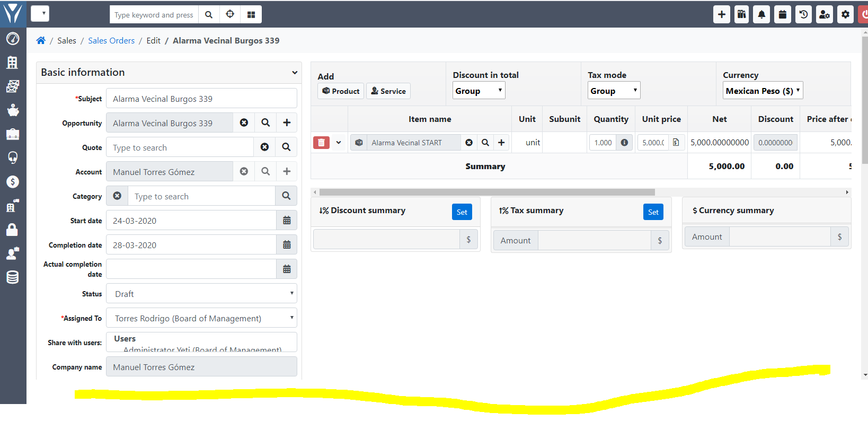Screen dimensions: 868x421
Task: Open Completion date calendar picker
Action: pos(287,244)
